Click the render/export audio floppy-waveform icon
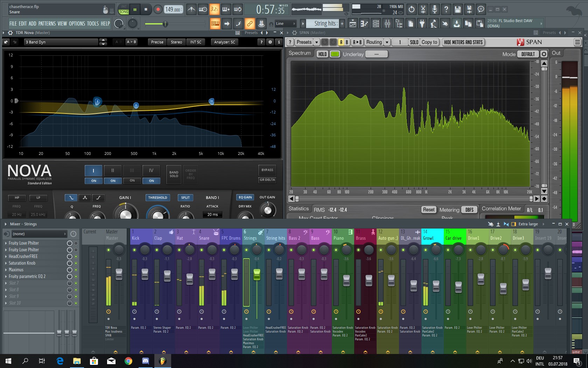 pyautogui.click(x=469, y=9)
